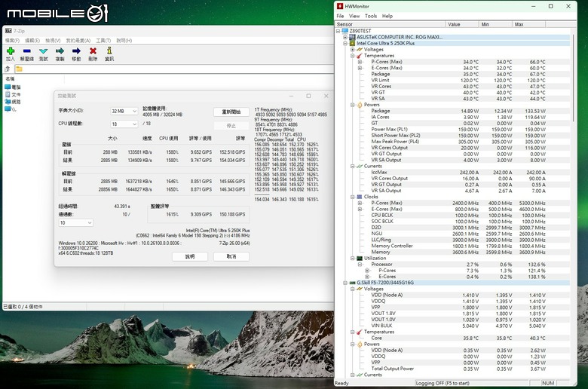Open the CPU threads 18 dropdown
This screenshot has width=588, height=389.
tap(124, 124)
